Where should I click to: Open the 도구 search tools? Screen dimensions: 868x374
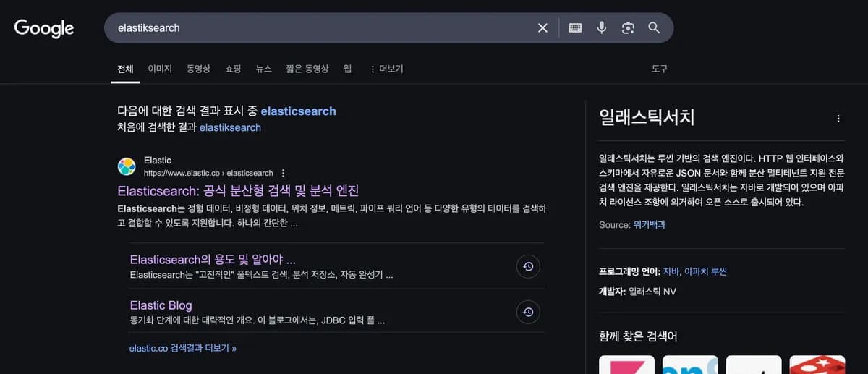tap(660, 69)
